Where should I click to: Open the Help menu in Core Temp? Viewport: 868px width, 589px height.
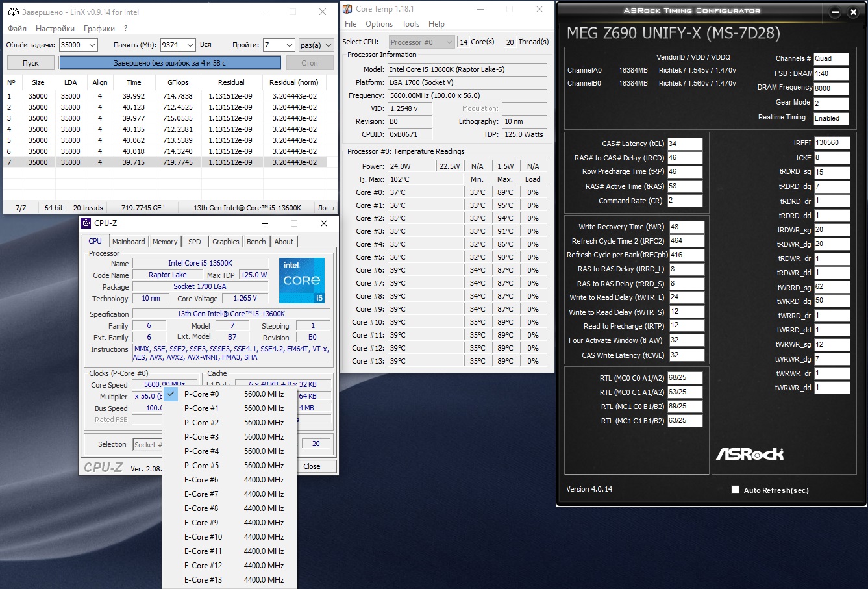coord(436,24)
